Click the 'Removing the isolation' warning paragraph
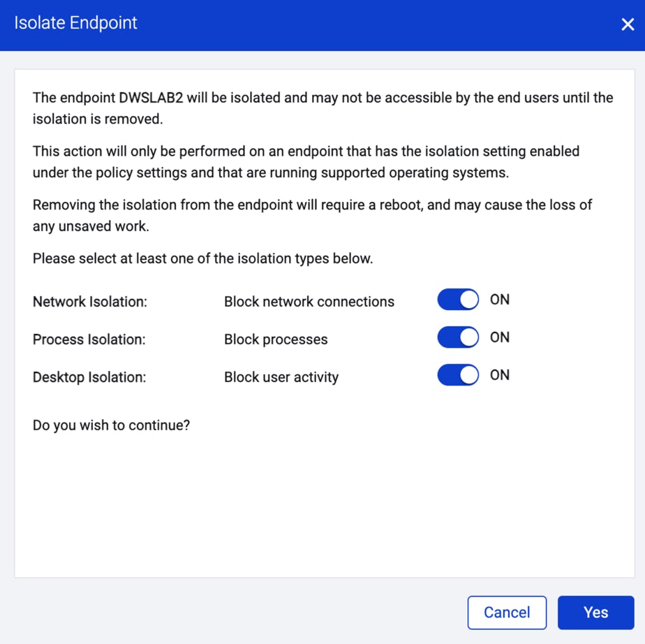The height and width of the screenshot is (644, 645). (x=313, y=216)
